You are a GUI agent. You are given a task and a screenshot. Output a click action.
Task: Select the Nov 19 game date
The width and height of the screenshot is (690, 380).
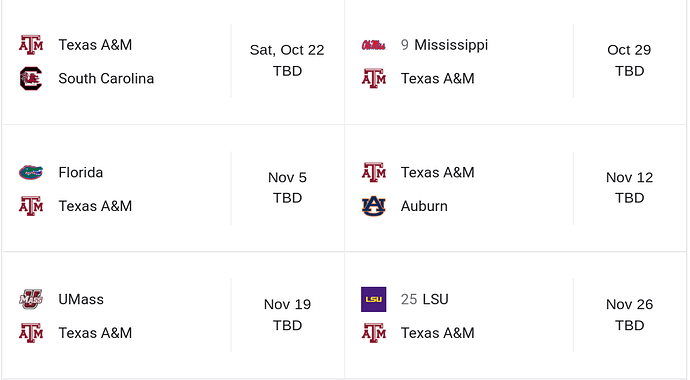pos(287,304)
